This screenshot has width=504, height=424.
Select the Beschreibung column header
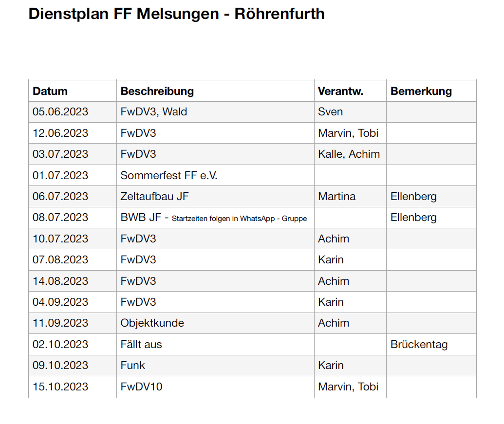click(x=215, y=91)
